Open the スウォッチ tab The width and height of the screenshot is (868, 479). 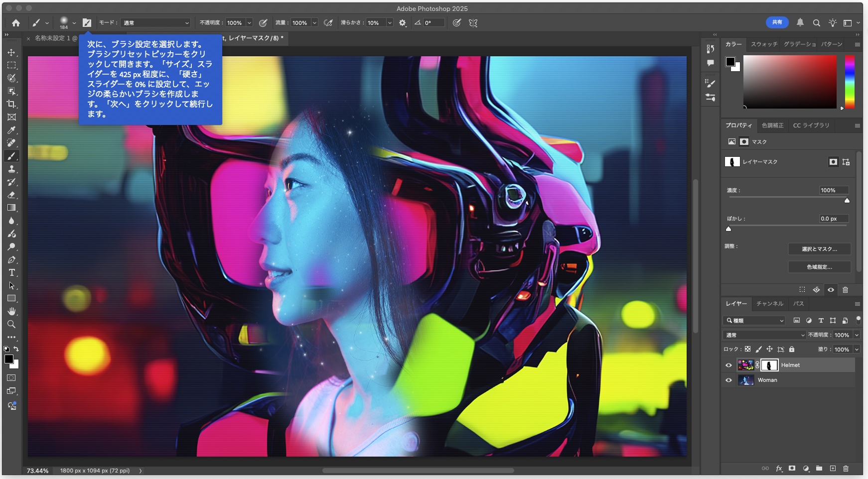pos(764,44)
